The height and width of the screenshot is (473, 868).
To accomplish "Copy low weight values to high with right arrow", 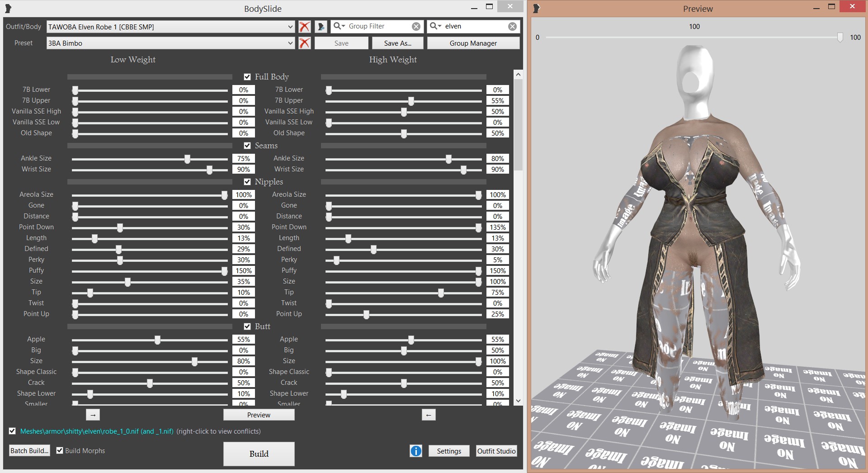I will coord(93,415).
